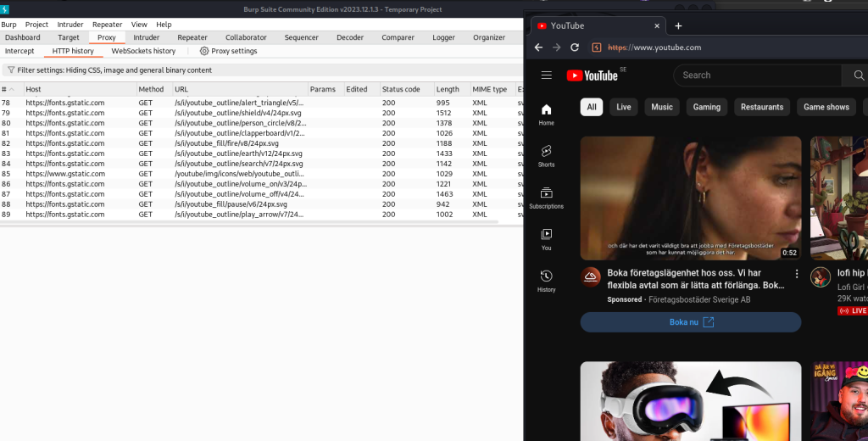
Task: Select the Gaming filter chip
Action: click(x=706, y=107)
